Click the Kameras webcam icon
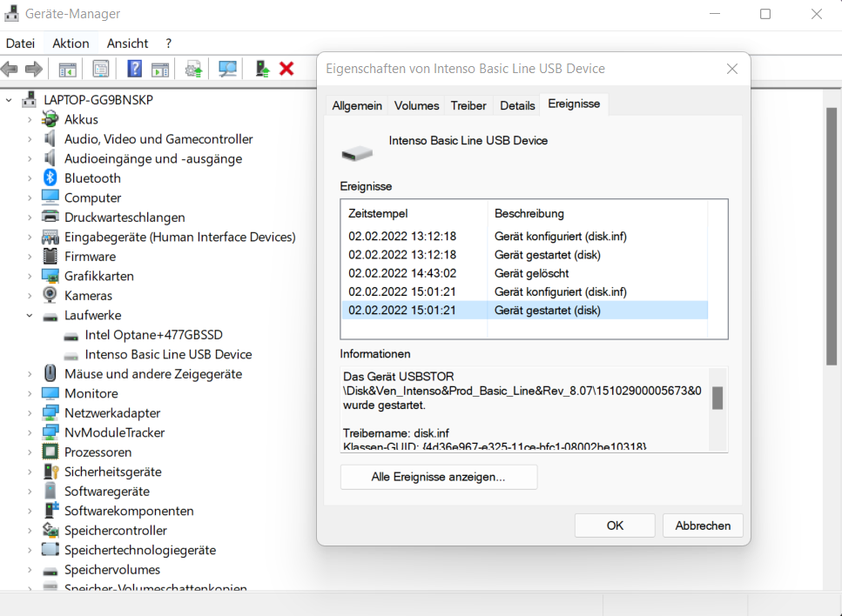 tap(50, 295)
